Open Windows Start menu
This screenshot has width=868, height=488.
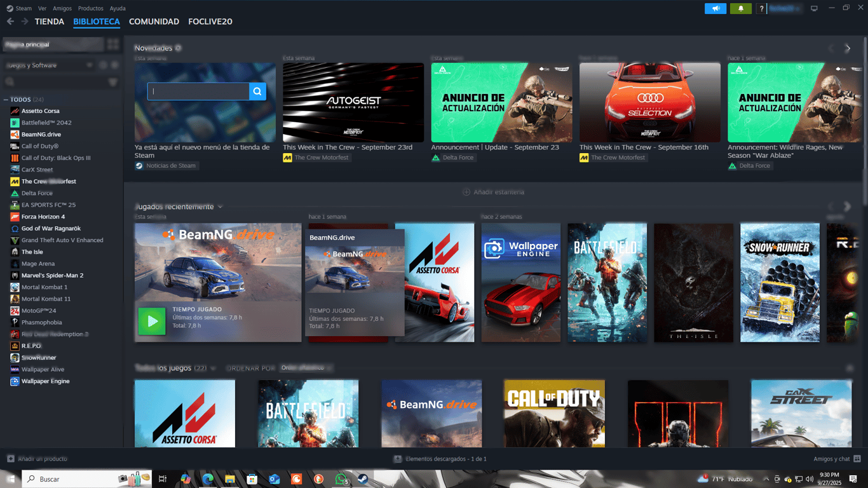coord(11,479)
